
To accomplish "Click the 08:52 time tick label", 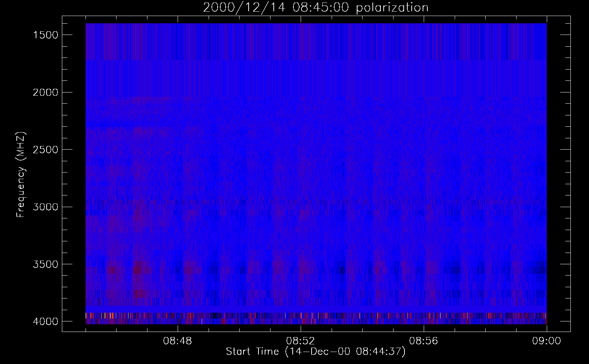I will [x=301, y=341].
